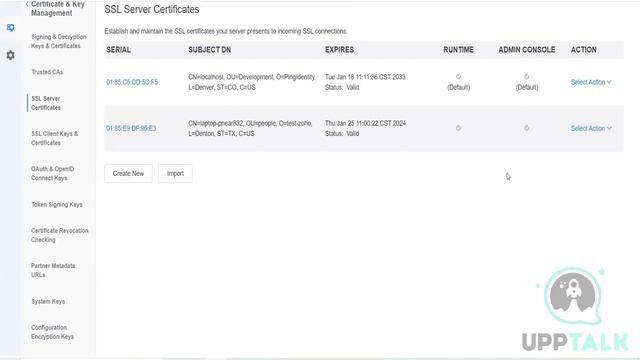Open System Keys section

[48, 302]
